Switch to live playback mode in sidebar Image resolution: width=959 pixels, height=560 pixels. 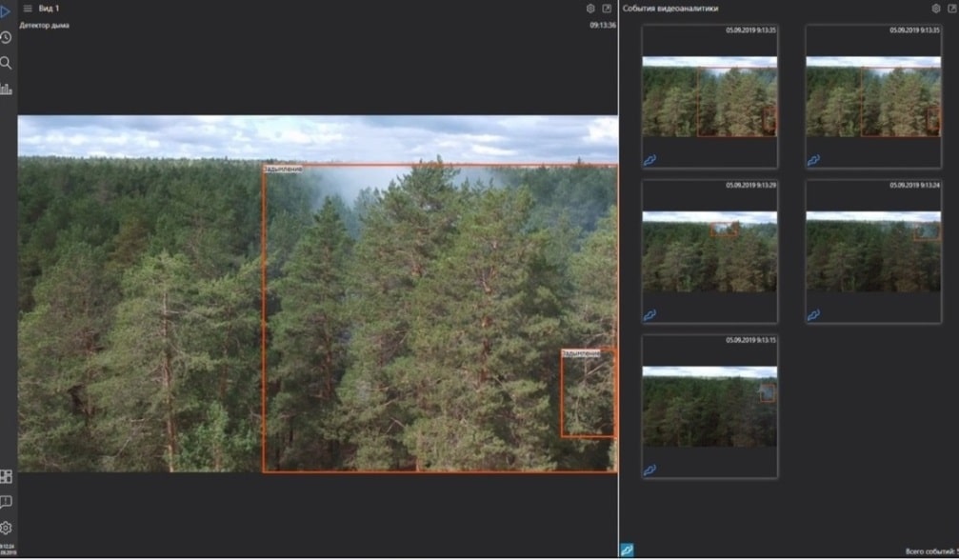point(6,12)
